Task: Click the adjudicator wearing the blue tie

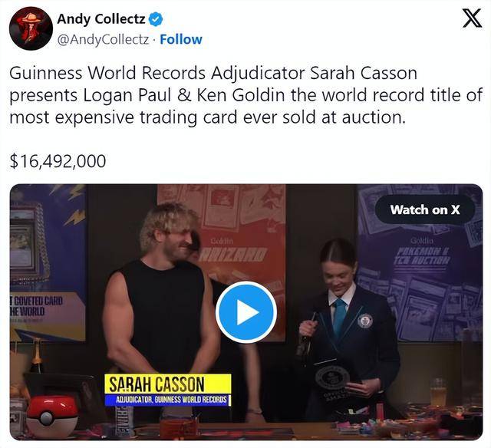Action: point(348,325)
